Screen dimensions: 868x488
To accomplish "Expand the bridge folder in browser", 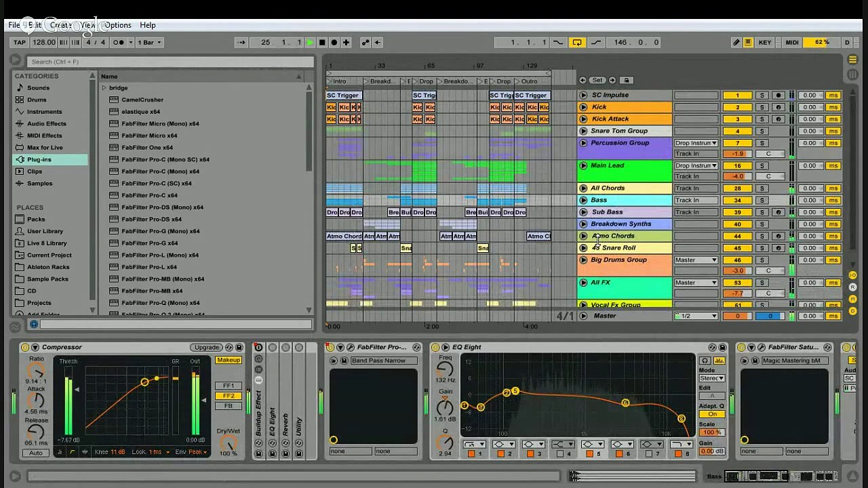I will coord(104,88).
